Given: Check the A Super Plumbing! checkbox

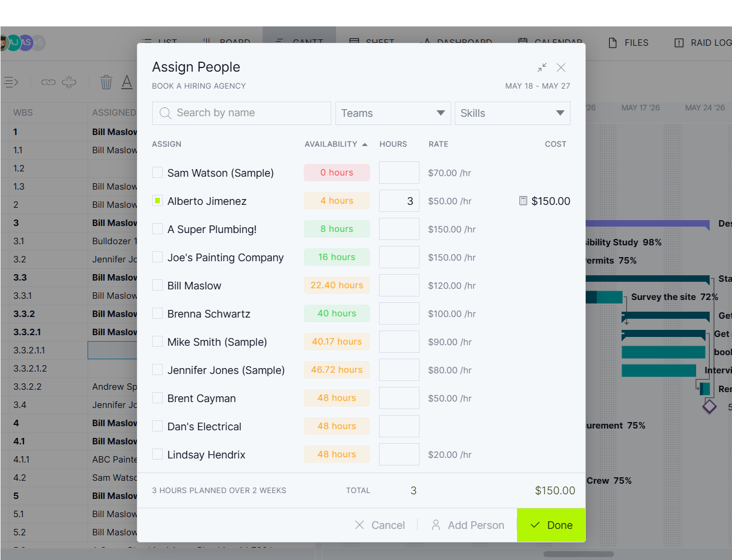Looking at the screenshot, I should [157, 229].
